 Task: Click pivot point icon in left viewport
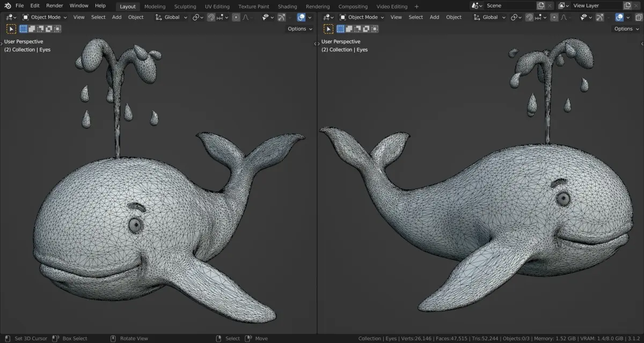tap(195, 17)
